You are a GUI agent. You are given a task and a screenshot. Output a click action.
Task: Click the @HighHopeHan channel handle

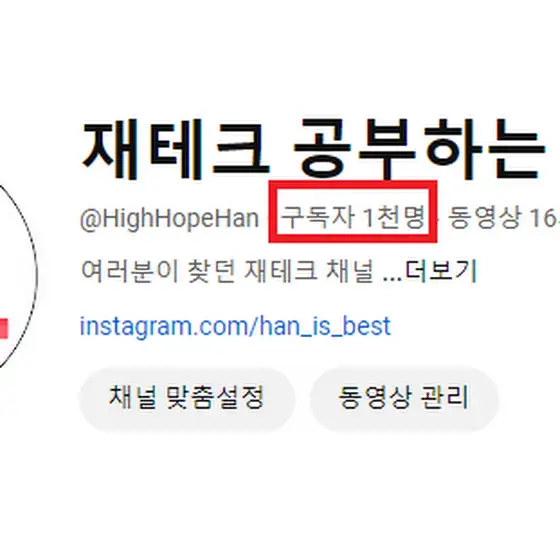click(x=169, y=218)
